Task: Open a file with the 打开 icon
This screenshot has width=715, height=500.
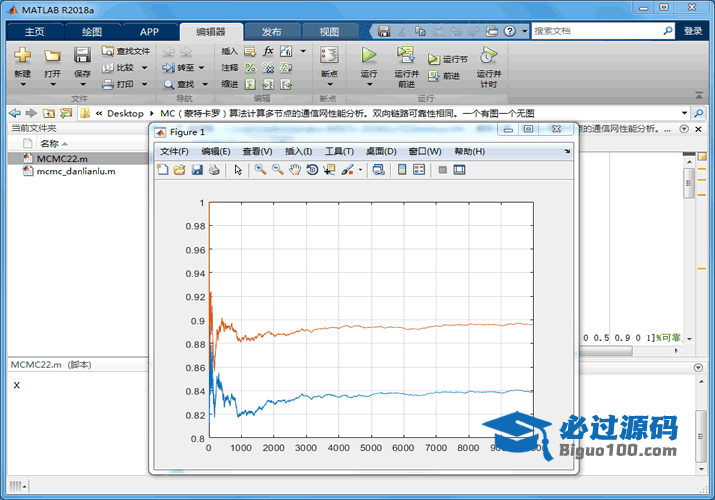Action: coord(52,56)
